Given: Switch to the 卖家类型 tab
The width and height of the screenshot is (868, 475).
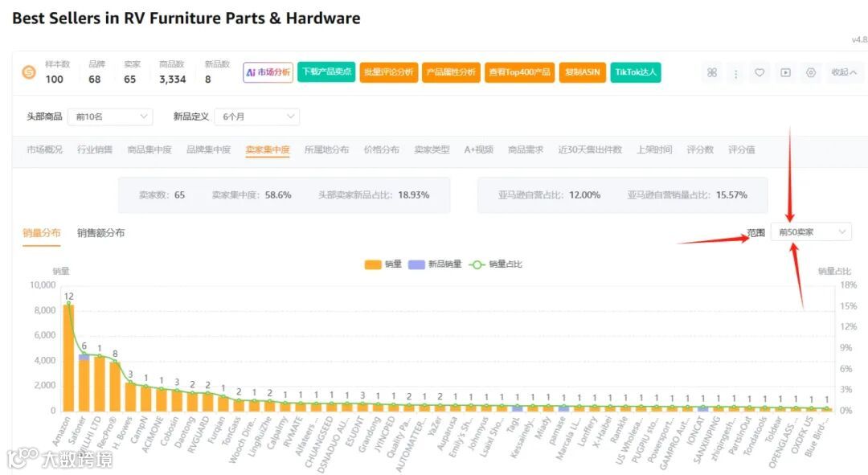Looking at the screenshot, I should click(x=432, y=149).
